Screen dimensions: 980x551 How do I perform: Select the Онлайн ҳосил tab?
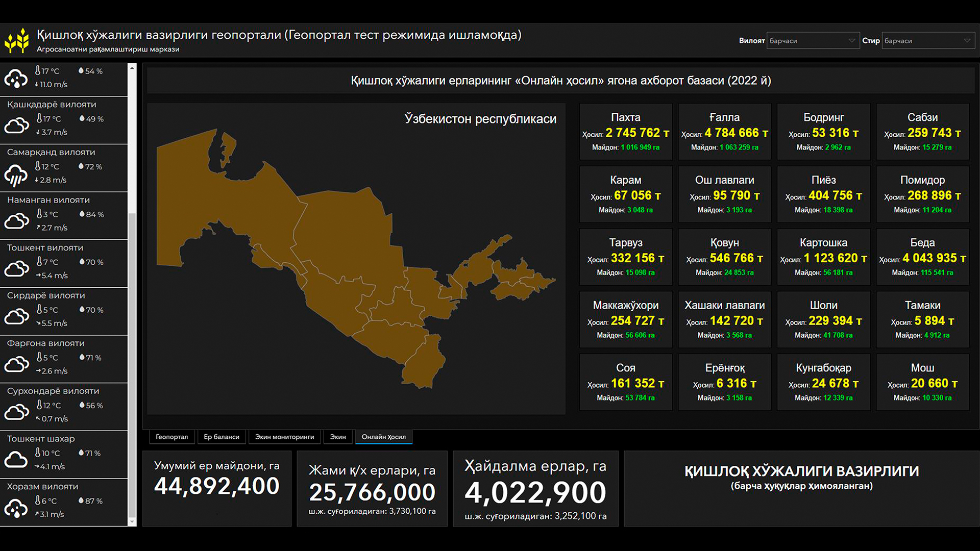pyautogui.click(x=383, y=437)
